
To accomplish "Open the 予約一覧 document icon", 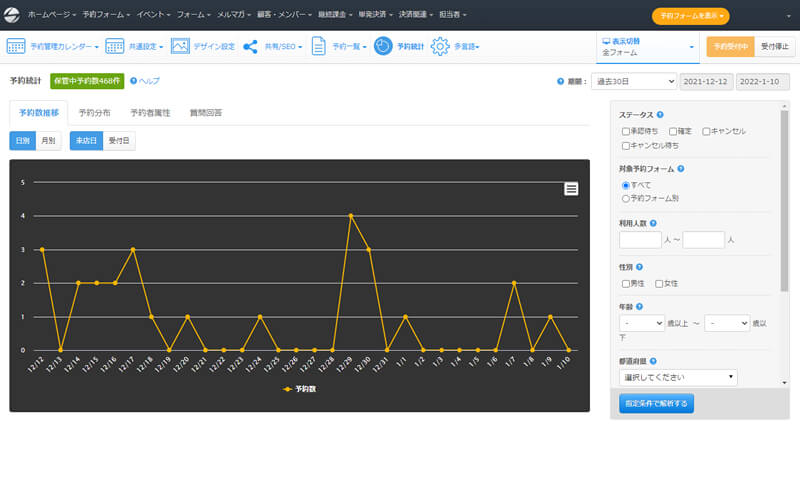I will [x=318, y=46].
